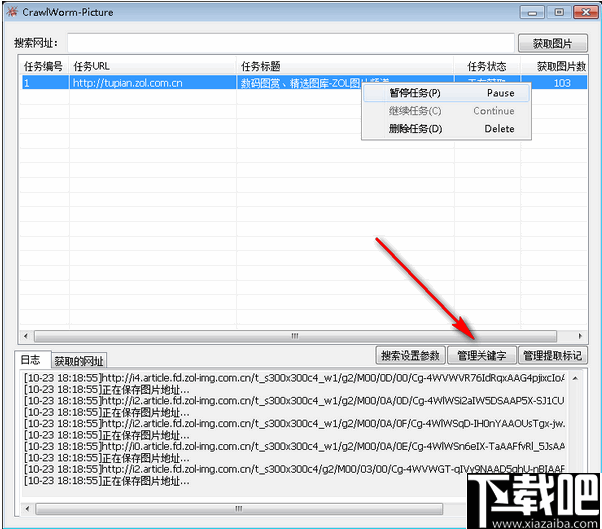Click the 任务URL column header
Image resolution: width=602 pixels, height=529 pixels.
152,66
